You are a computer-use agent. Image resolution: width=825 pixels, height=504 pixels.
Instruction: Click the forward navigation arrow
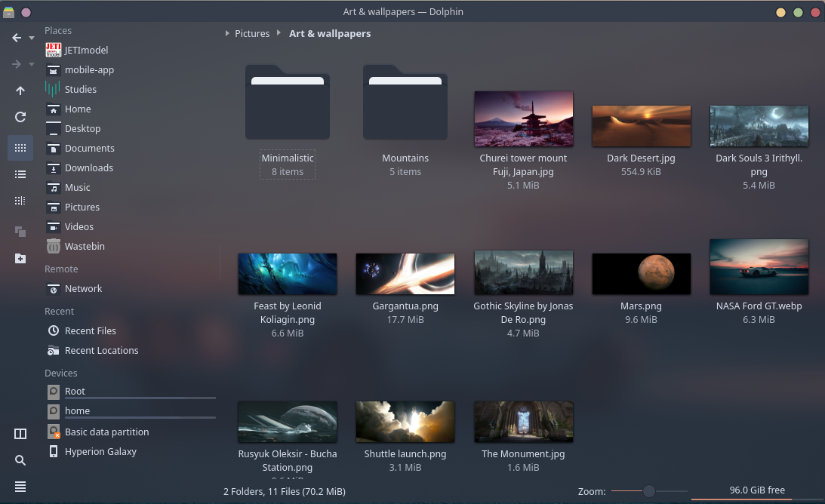(x=17, y=64)
